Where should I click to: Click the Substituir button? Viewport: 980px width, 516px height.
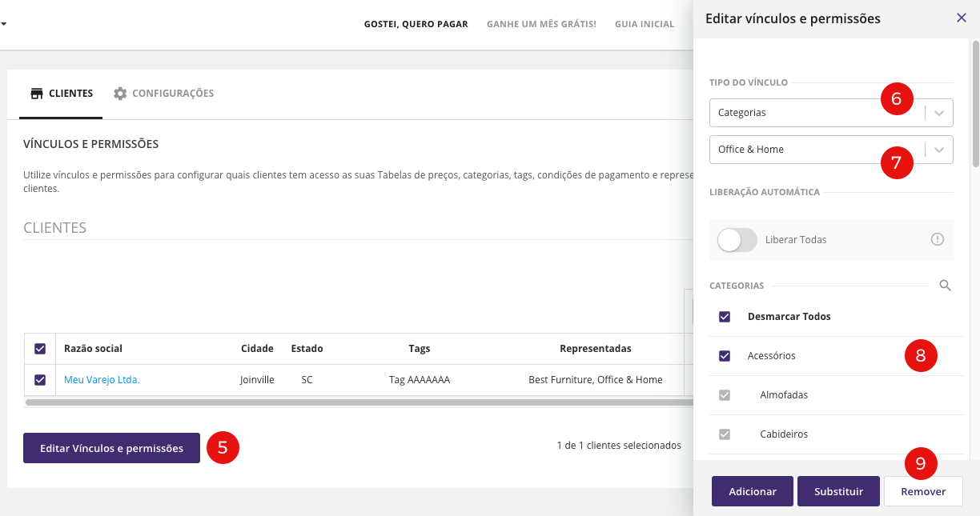coord(838,491)
